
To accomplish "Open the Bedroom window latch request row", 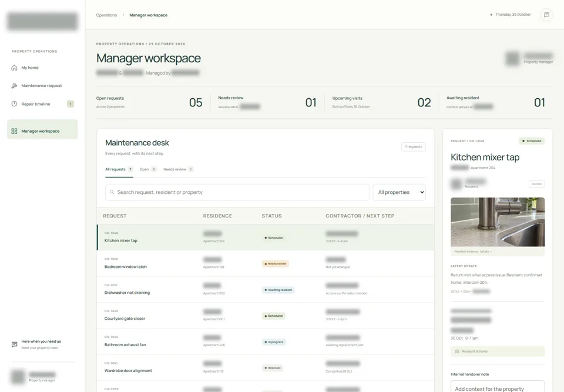I will click(x=266, y=263).
